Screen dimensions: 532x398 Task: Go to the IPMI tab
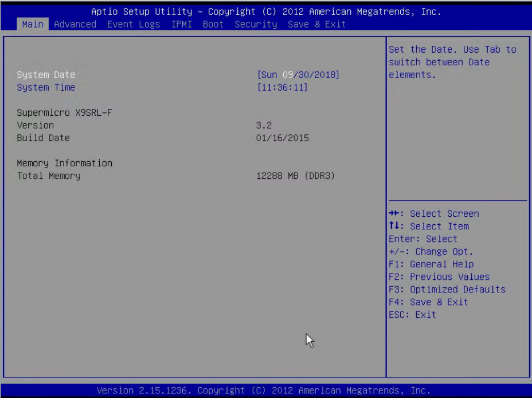[x=182, y=25]
